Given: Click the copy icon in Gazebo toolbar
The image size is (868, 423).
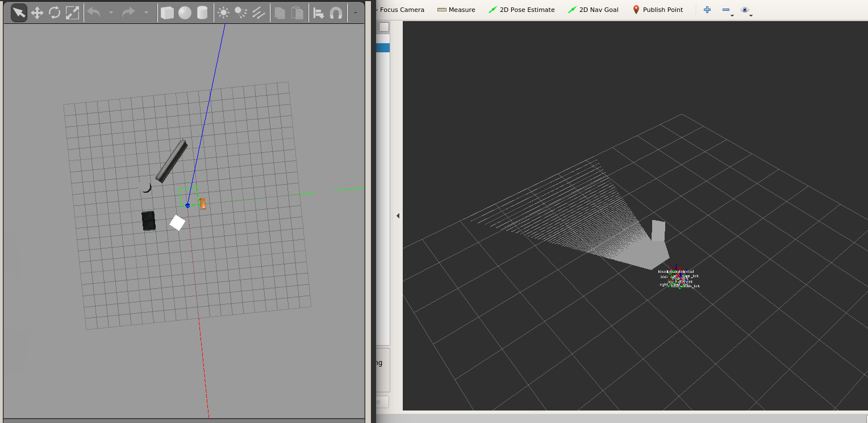Looking at the screenshot, I should (x=279, y=13).
